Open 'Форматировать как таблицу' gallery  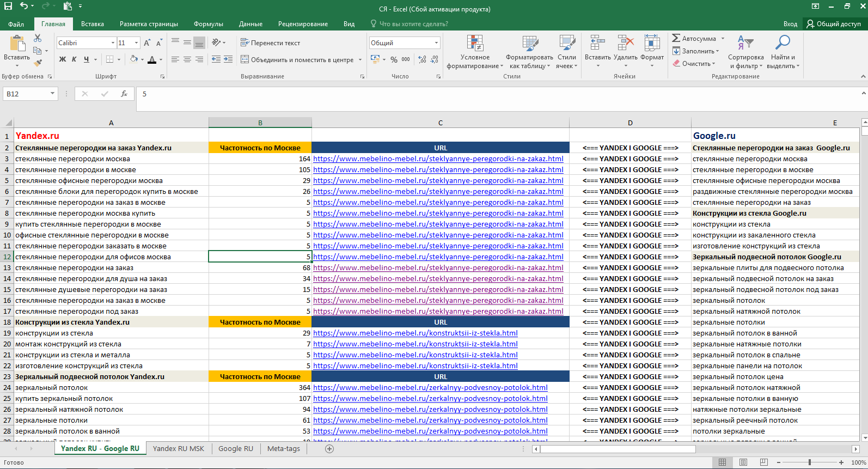point(529,52)
